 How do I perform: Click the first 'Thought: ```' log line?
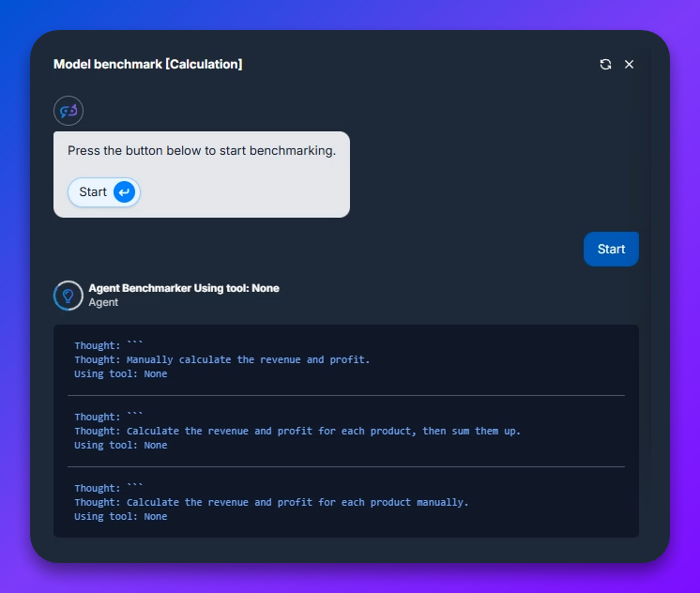click(109, 345)
